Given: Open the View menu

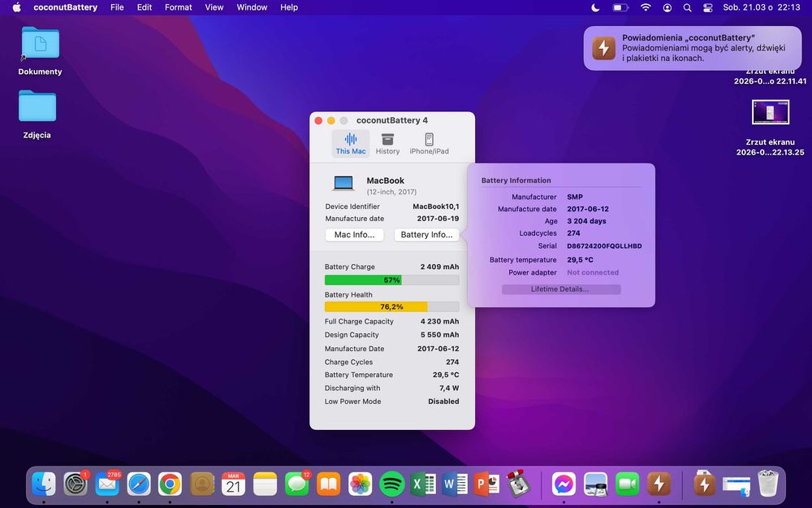Looking at the screenshot, I should point(214,7).
